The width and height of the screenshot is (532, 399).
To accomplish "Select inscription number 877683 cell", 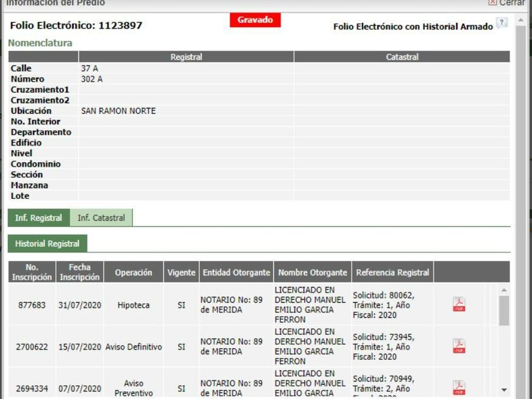I will point(32,305).
